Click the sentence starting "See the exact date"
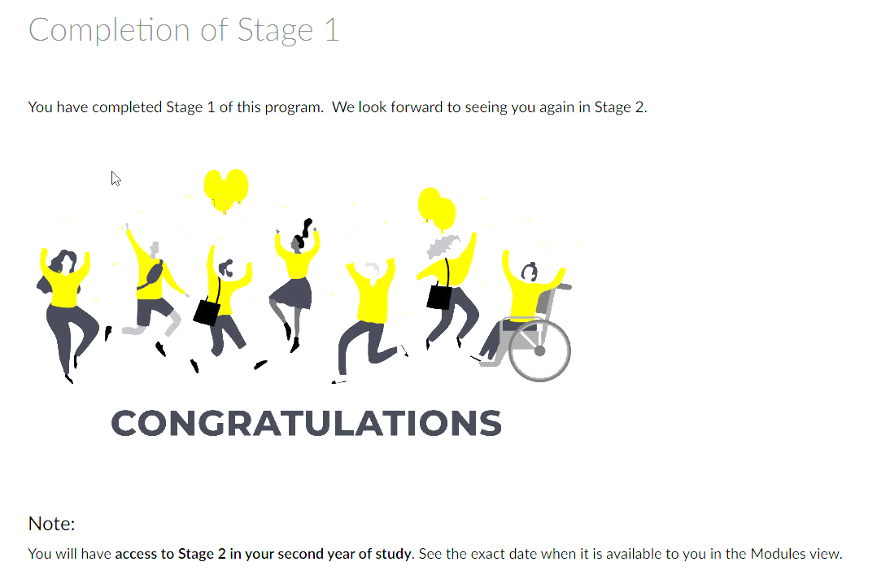The height and width of the screenshot is (588, 877). click(630, 554)
